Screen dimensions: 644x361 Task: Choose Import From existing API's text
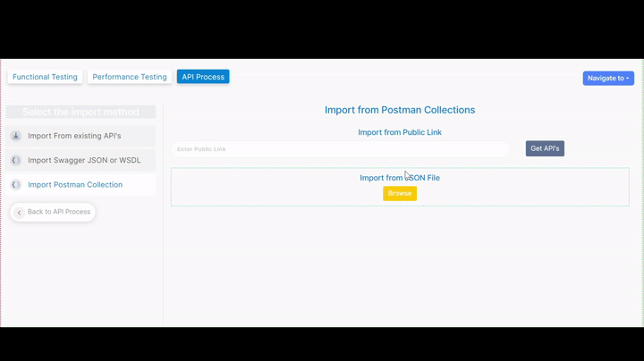click(x=74, y=136)
